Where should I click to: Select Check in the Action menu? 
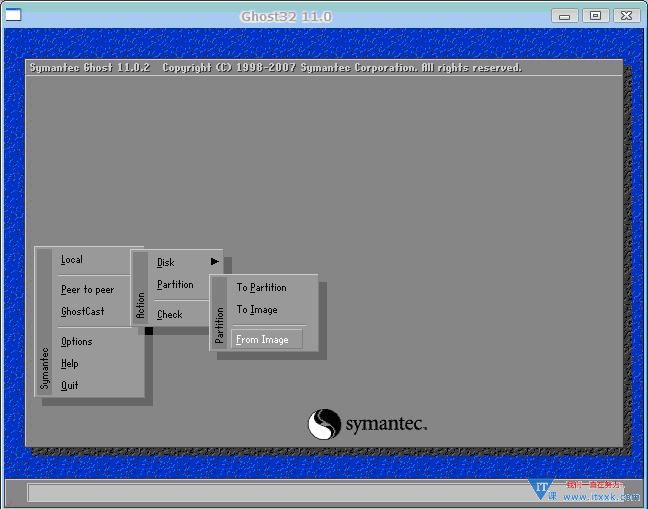point(169,314)
